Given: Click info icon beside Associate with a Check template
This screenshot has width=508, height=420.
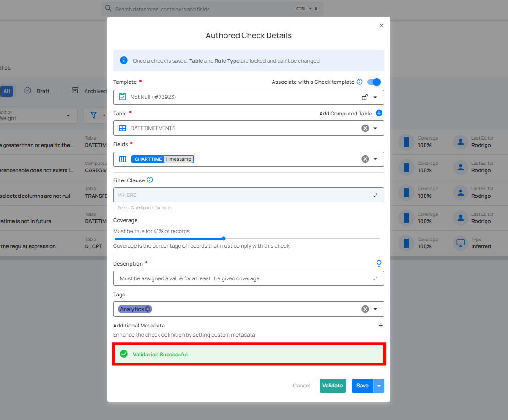Looking at the screenshot, I should coord(360,82).
